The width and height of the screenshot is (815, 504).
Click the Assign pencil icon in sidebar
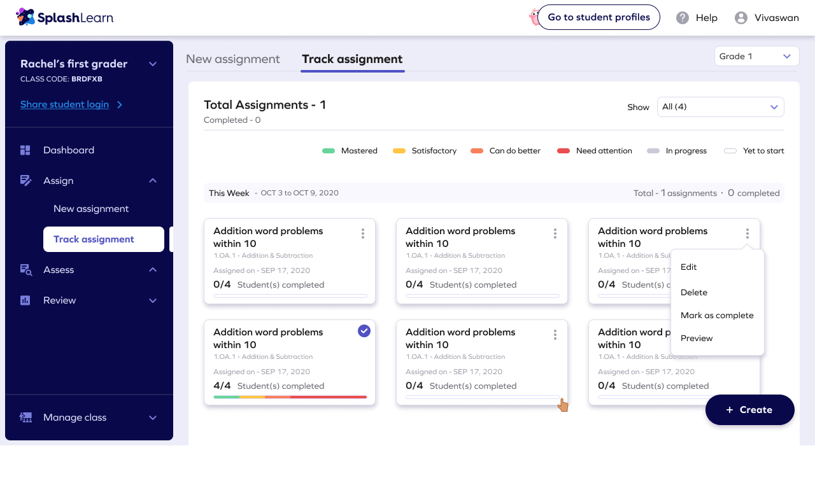click(x=25, y=181)
